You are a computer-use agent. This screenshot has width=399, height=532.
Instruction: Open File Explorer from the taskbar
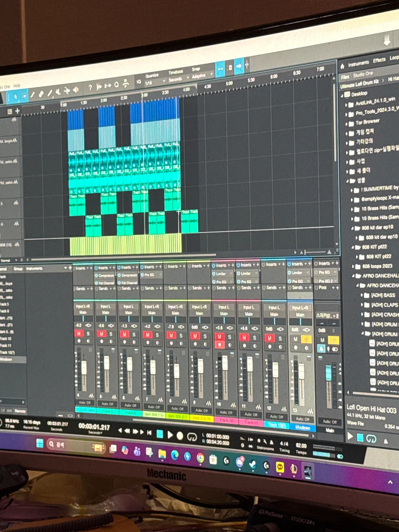click(162, 454)
